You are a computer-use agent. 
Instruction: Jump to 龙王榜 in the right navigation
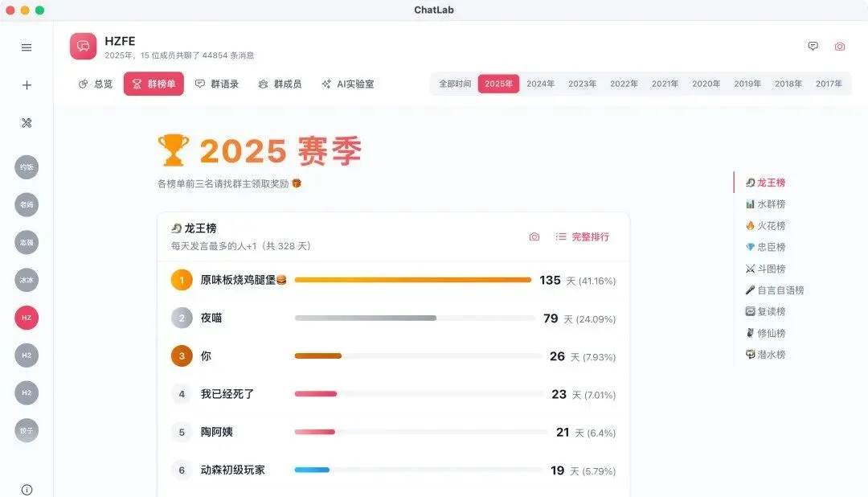click(766, 183)
